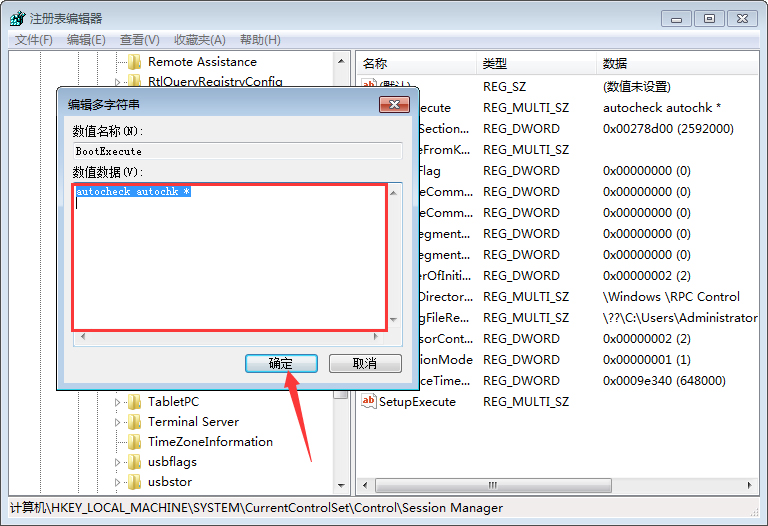Click the usbflags folder icon
The width and height of the screenshot is (768, 526).
click(x=135, y=462)
